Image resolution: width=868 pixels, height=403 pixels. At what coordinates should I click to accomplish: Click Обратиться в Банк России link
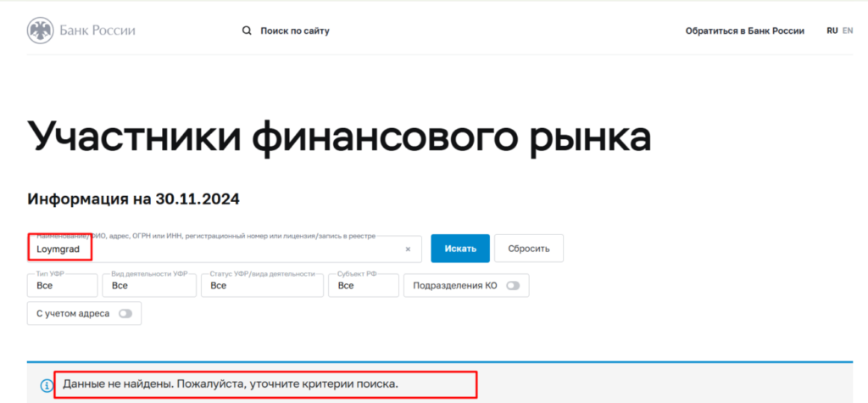pyautogui.click(x=744, y=31)
